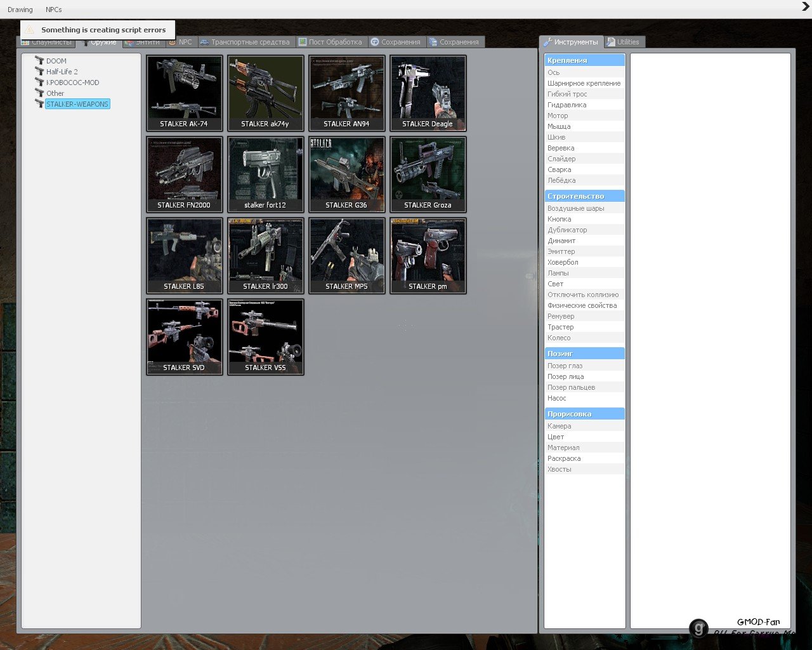Open the NPC tab
The height and width of the screenshot is (650, 812).
click(181, 42)
